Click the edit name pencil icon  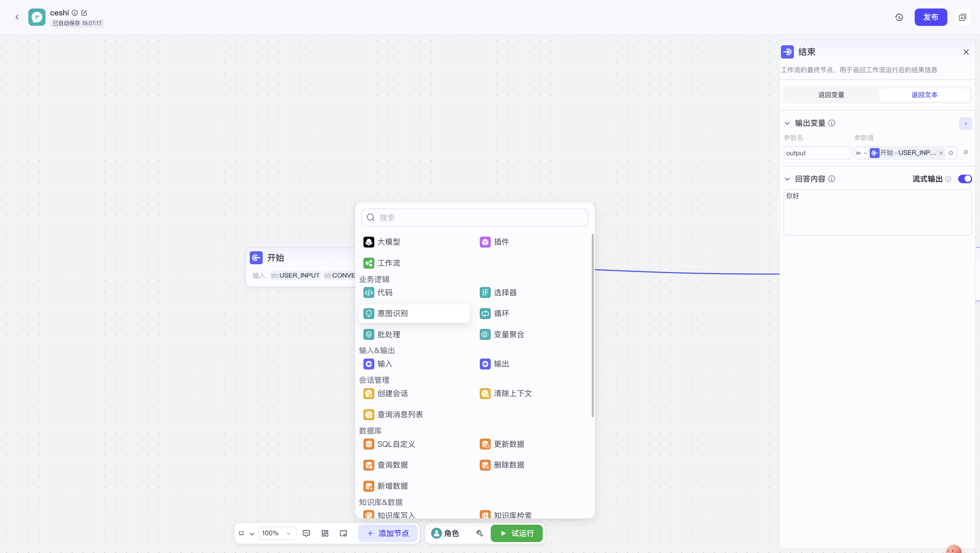coord(84,13)
